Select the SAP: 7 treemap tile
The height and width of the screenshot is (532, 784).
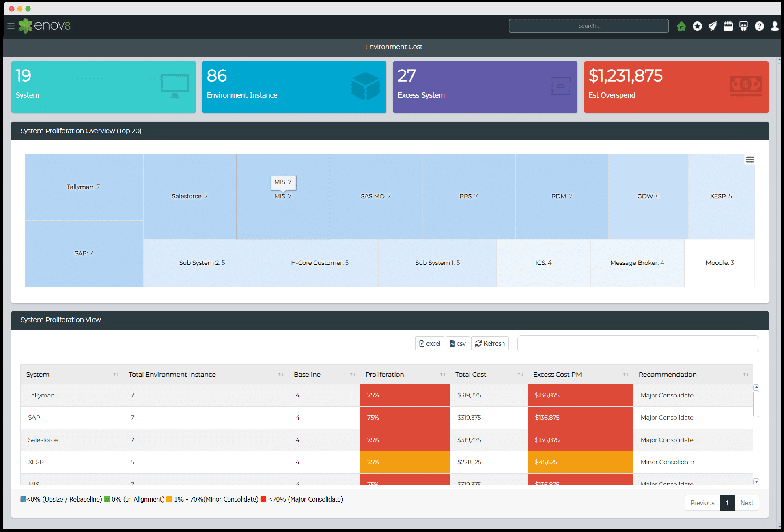[84, 253]
